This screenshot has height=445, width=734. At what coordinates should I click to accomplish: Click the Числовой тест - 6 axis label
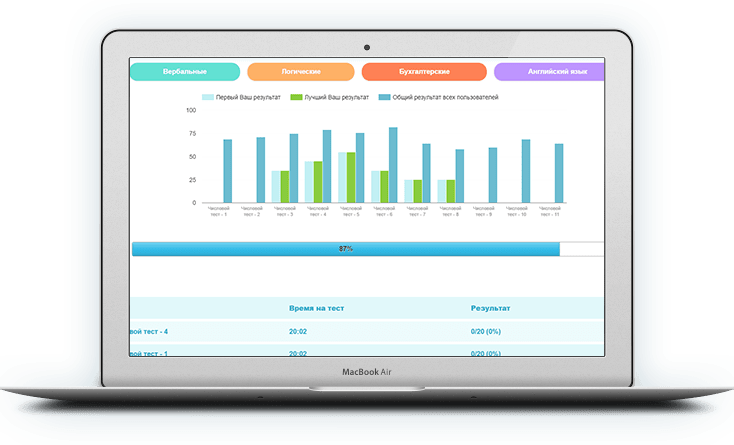click(384, 211)
